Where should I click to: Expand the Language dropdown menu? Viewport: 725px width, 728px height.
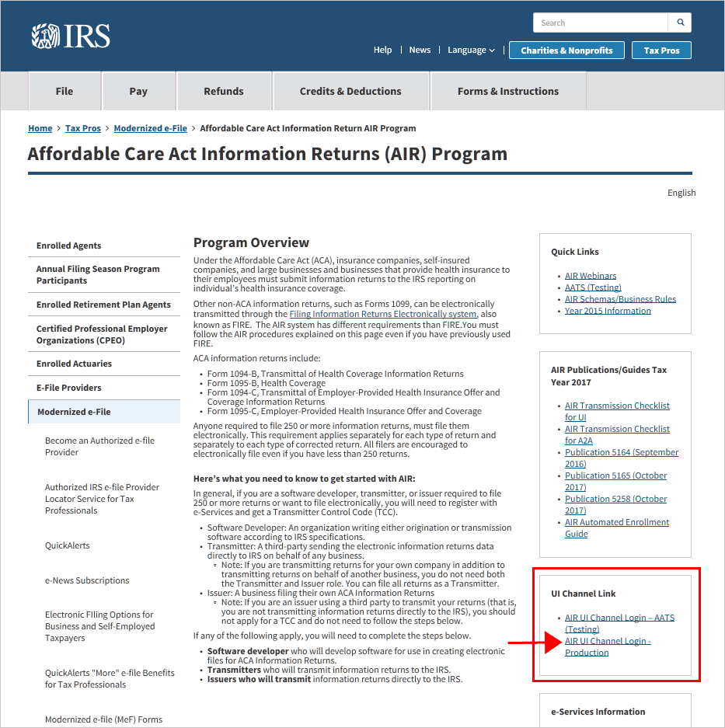click(471, 50)
